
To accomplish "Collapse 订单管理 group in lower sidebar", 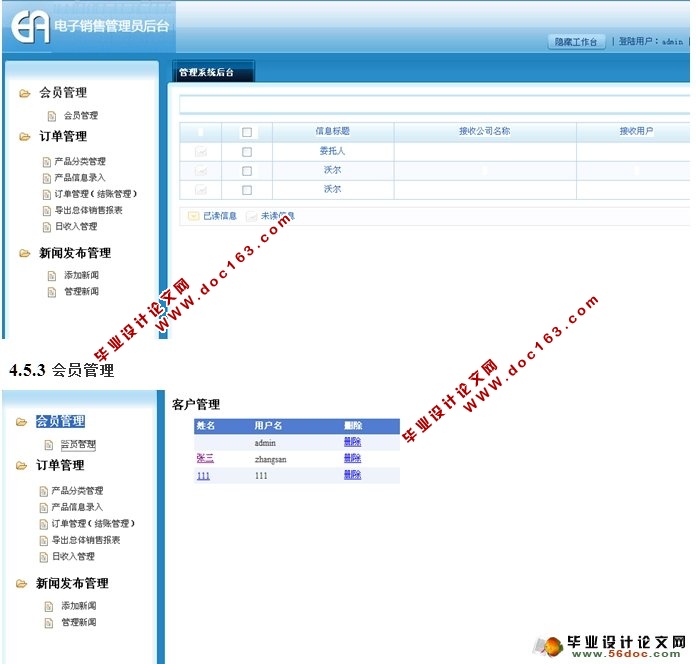I will tap(60, 465).
